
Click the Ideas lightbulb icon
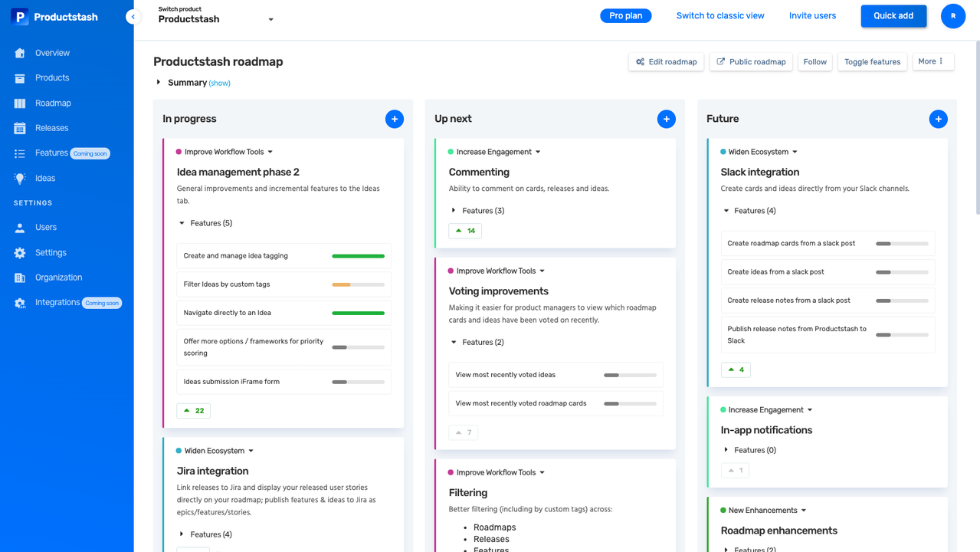point(20,178)
